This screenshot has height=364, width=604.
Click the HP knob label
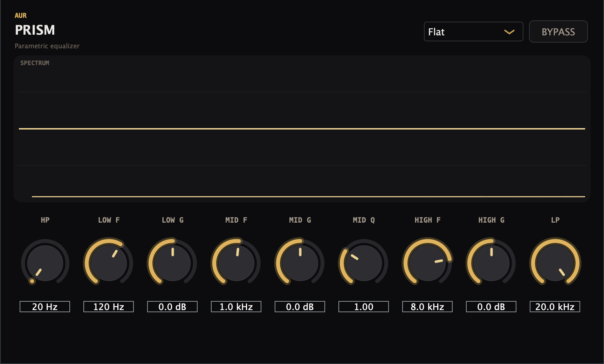click(x=45, y=220)
